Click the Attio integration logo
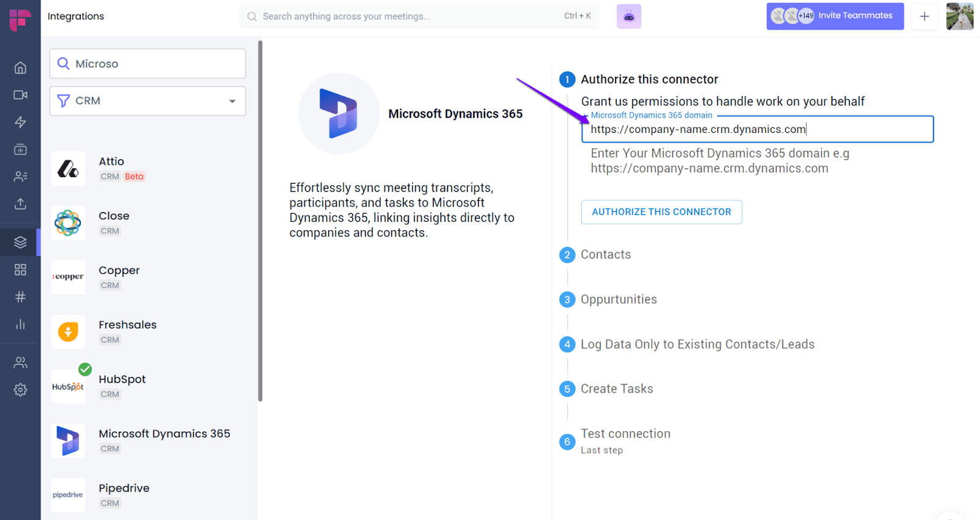The image size is (980, 520). point(68,168)
